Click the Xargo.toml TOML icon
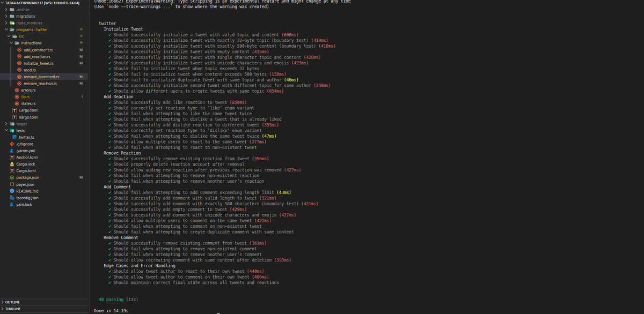The height and width of the screenshot is (314, 644). 14,117
